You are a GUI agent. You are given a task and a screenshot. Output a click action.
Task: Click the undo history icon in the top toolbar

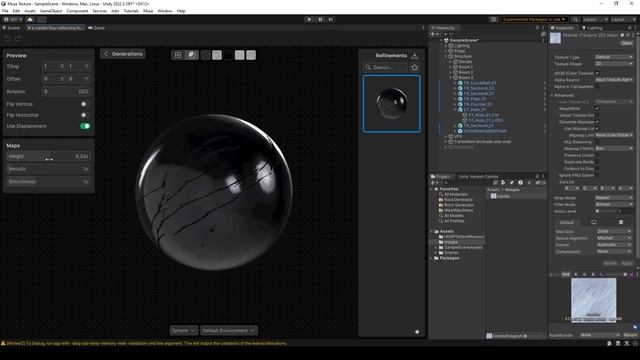coord(493,19)
